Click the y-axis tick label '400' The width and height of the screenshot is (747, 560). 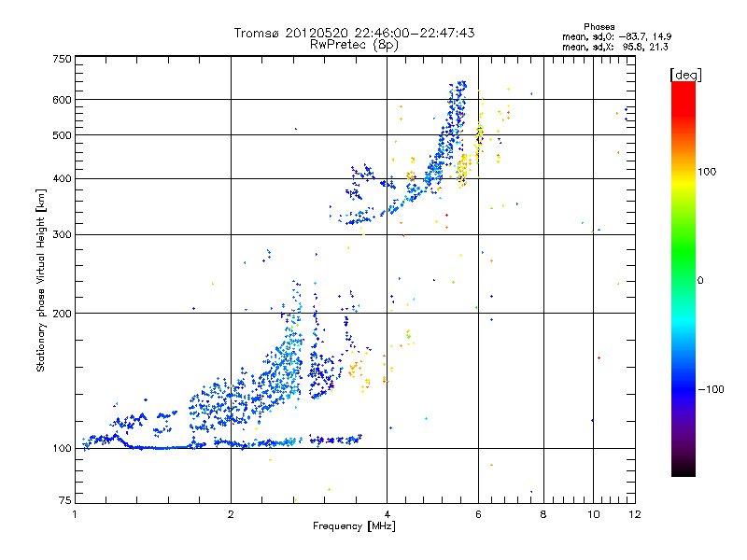63,179
